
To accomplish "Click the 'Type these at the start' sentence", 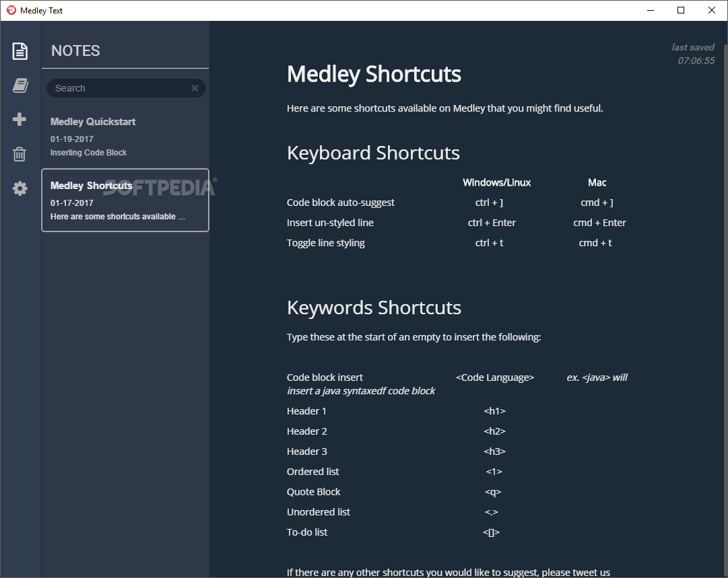I will (413, 337).
